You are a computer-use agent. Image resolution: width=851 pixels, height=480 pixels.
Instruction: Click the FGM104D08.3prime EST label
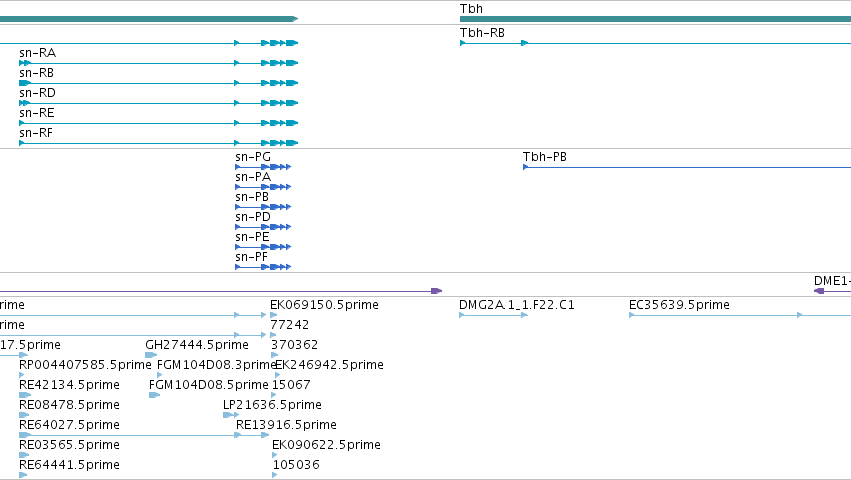coord(217,365)
